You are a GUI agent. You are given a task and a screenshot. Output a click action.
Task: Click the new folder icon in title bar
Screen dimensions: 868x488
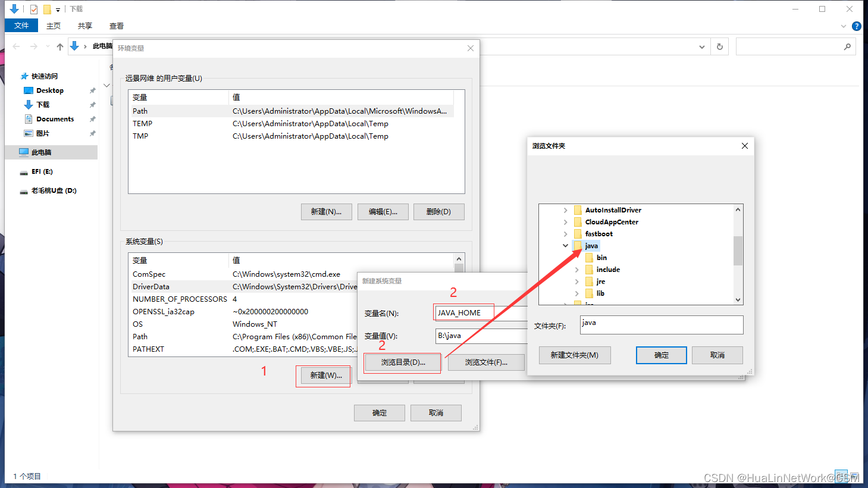47,9
